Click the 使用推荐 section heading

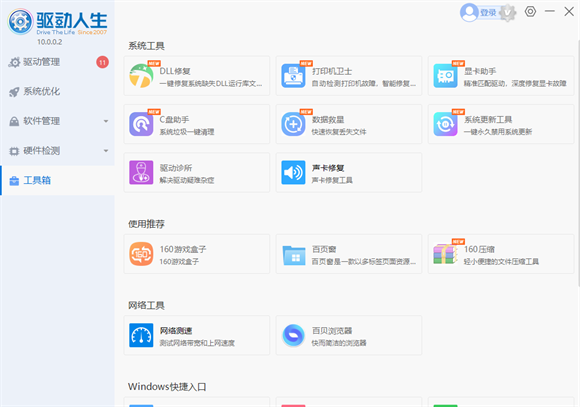click(146, 224)
